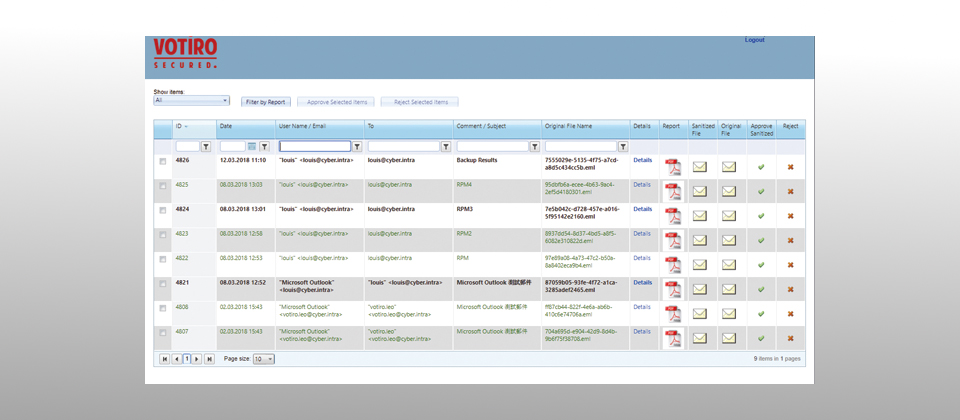Select checkbox for item 4808
960x420 pixels.
coord(162,309)
